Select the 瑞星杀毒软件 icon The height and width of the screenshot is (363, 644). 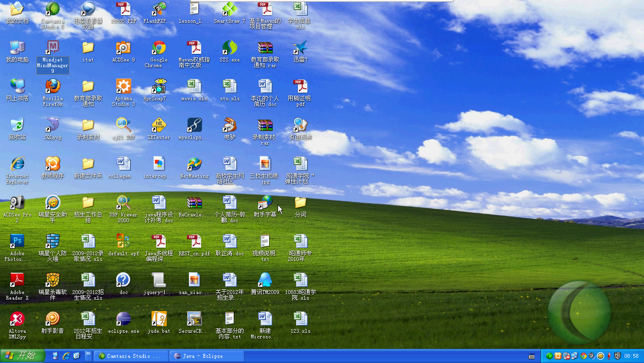coord(52,280)
